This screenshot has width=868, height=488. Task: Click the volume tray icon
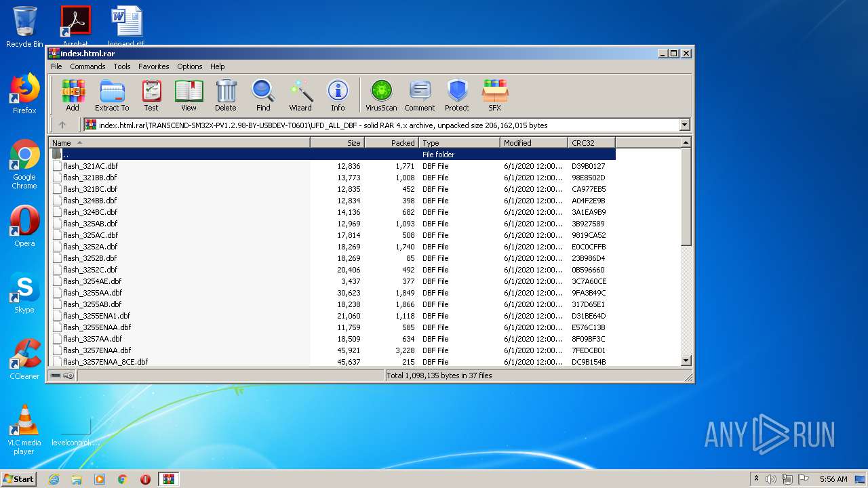point(771,479)
